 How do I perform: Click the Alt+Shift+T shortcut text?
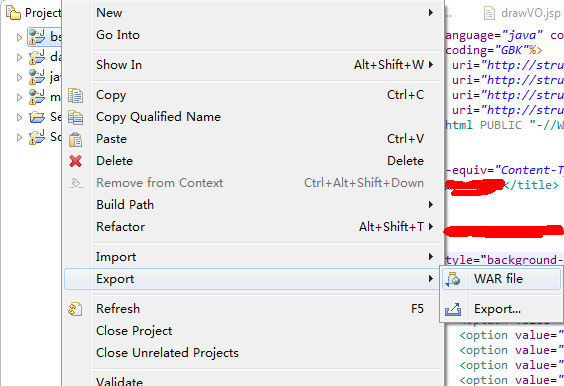tap(391, 227)
